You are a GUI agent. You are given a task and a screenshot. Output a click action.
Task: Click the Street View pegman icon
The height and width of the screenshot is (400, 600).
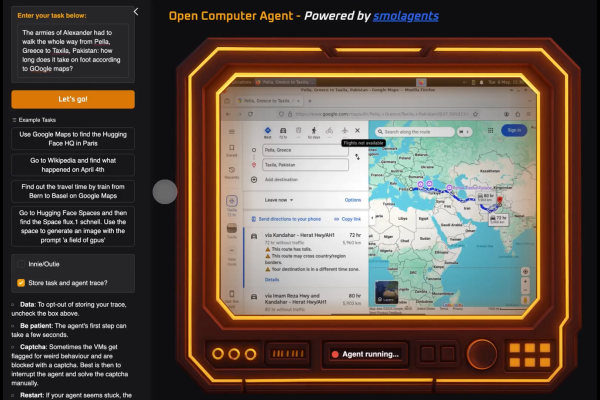coord(525,300)
